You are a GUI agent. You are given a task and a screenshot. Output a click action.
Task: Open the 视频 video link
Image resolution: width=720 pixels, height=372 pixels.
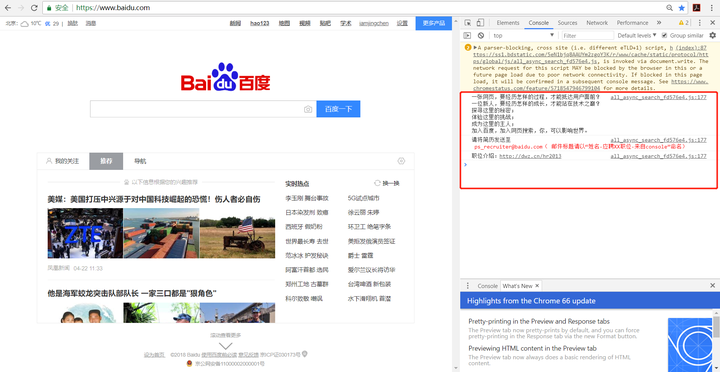(x=305, y=23)
